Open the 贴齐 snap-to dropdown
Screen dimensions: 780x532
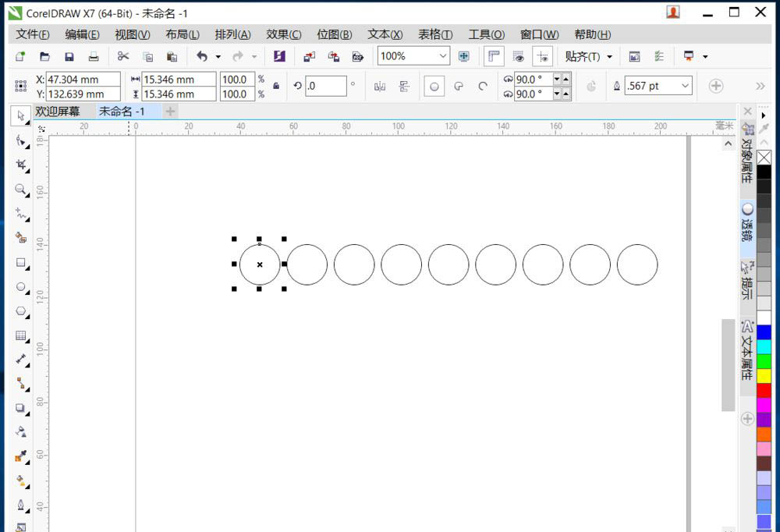click(x=609, y=56)
